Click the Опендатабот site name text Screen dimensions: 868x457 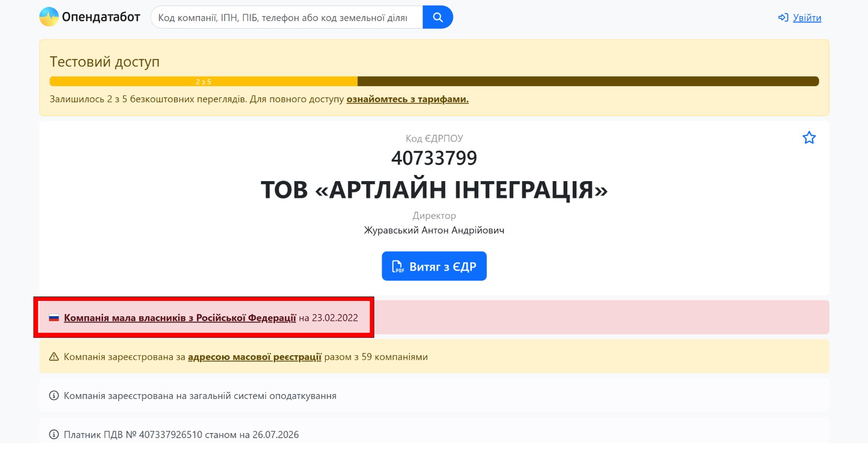[101, 17]
